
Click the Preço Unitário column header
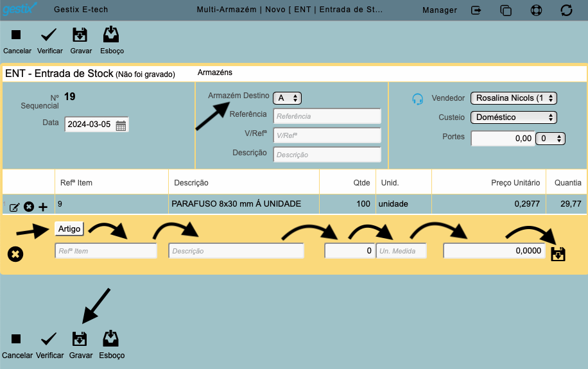pos(515,183)
